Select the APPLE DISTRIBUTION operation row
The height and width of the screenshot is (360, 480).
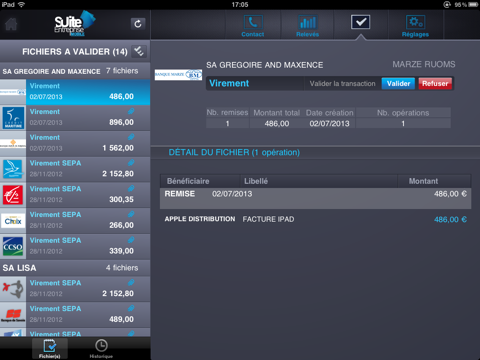[315, 219]
